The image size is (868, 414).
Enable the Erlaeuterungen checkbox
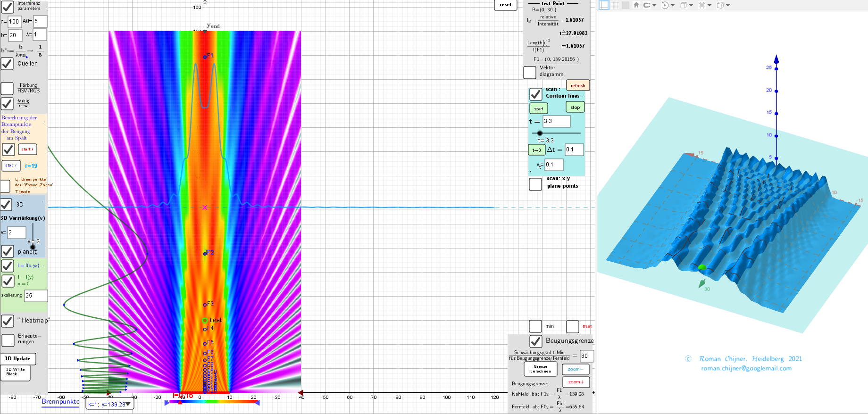8,340
